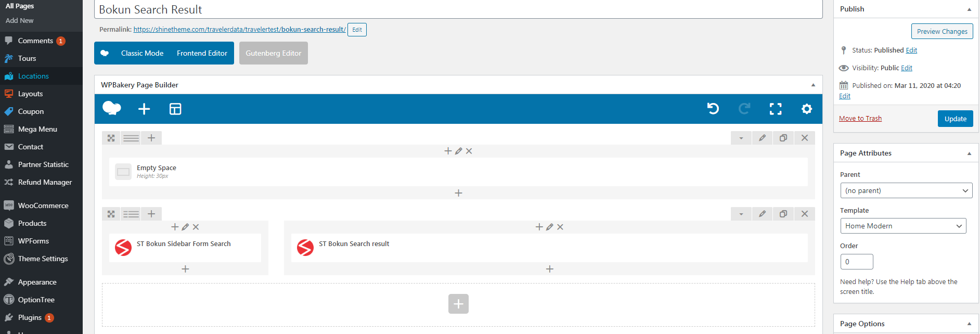The width and height of the screenshot is (980, 334).
Task: Collapse the Empty Space row toggle arrow
Action: pyautogui.click(x=741, y=138)
